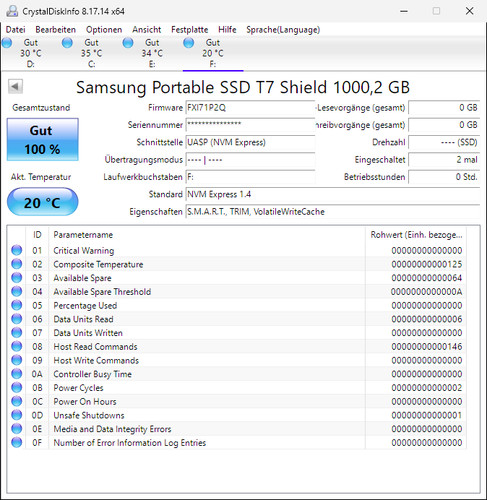The width and height of the screenshot is (487, 500).
Task: Click raw value 0000000000146
Action: (x=427, y=347)
